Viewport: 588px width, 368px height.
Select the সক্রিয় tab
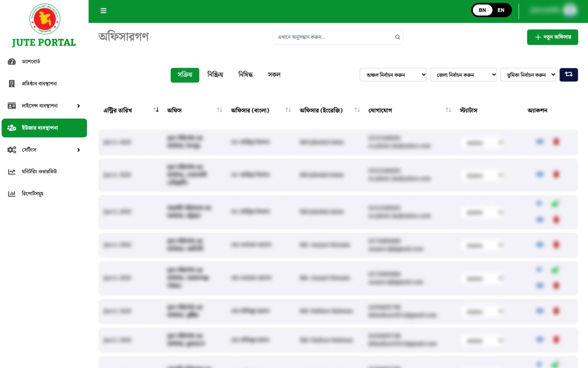point(185,75)
